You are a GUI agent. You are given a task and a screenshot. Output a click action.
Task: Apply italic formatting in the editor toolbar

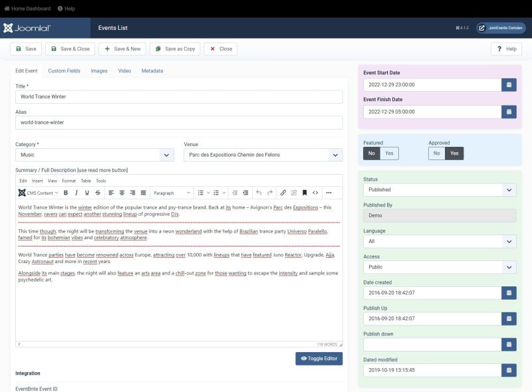tap(76, 193)
